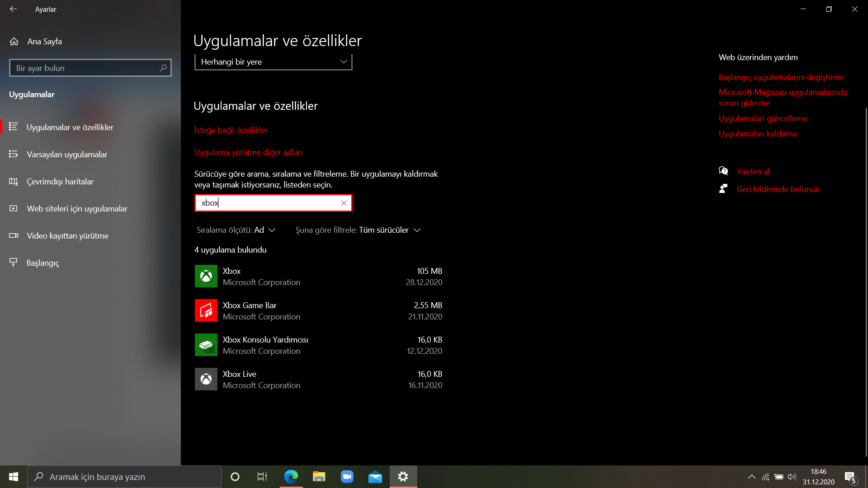The width and height of the screenshot is (868, 488).
Task: Open Microsoft Edge from taskbar
Action: [x=291, y=477]
